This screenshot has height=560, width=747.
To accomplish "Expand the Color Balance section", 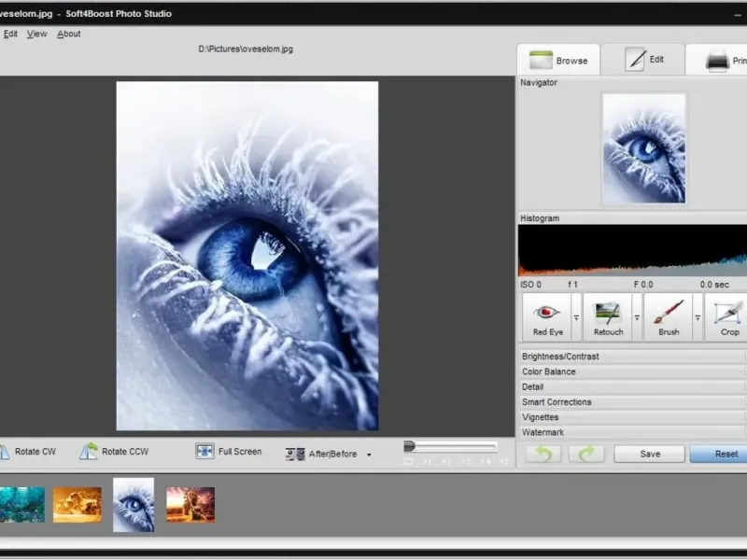I will 632,371.
